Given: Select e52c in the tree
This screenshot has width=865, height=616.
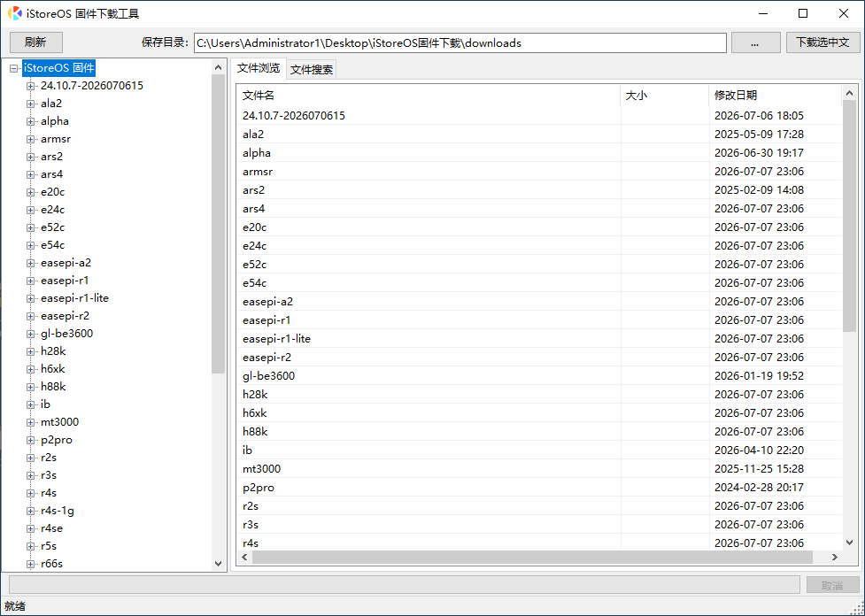Looking at the screenshot, I should coord(52,227).
